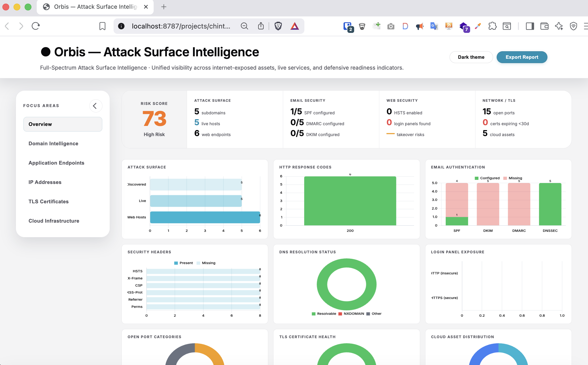The width and height of the screenshot is (588, 365).
Task: Click the blue Present legend swatch
Action: [176, 263]
